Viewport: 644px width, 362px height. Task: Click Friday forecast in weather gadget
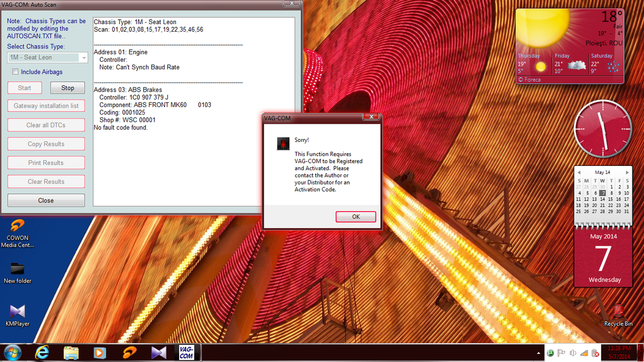tap(570, 63)
